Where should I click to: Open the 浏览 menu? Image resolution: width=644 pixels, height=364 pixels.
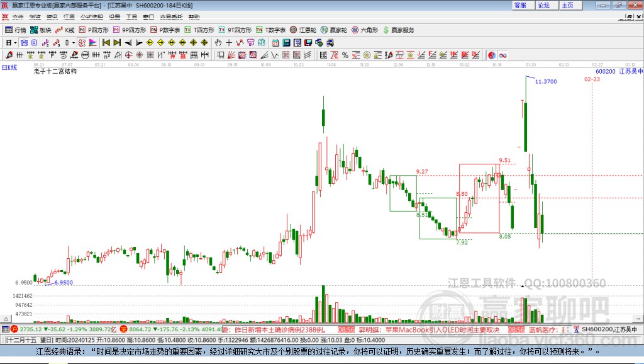(35, 17)
